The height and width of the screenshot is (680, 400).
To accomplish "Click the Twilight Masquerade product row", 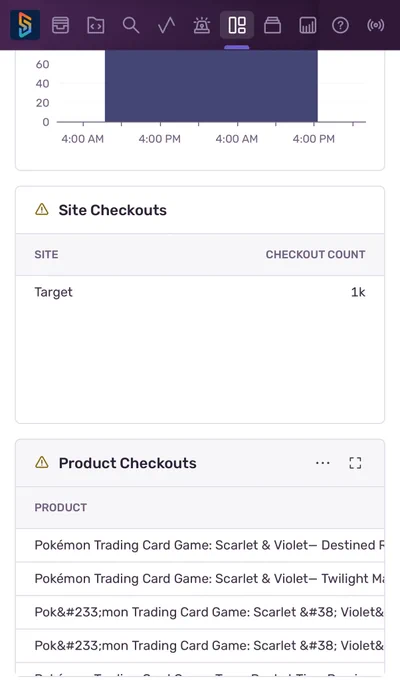I will tap(200, 579).
